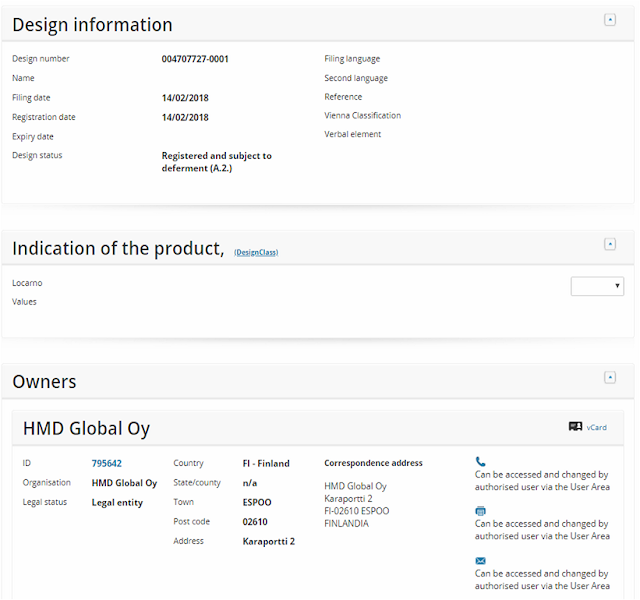The height and width of the screenshot is (600, 640).
Task: Click the fax printer icon
Action: tap(480, 511)
